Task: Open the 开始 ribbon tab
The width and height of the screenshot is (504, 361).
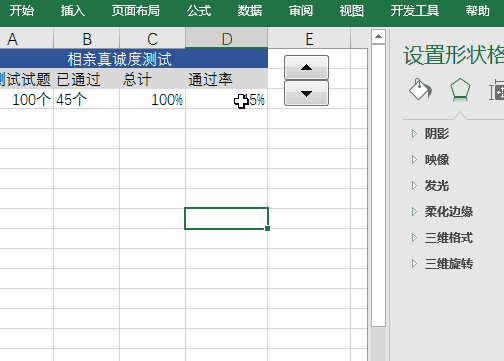Action: point(22,11)
